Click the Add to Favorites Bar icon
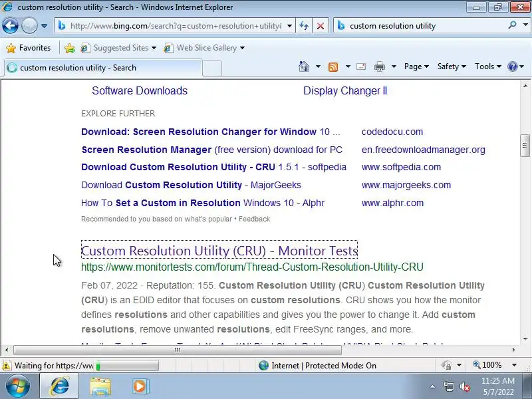 [70, 48]
